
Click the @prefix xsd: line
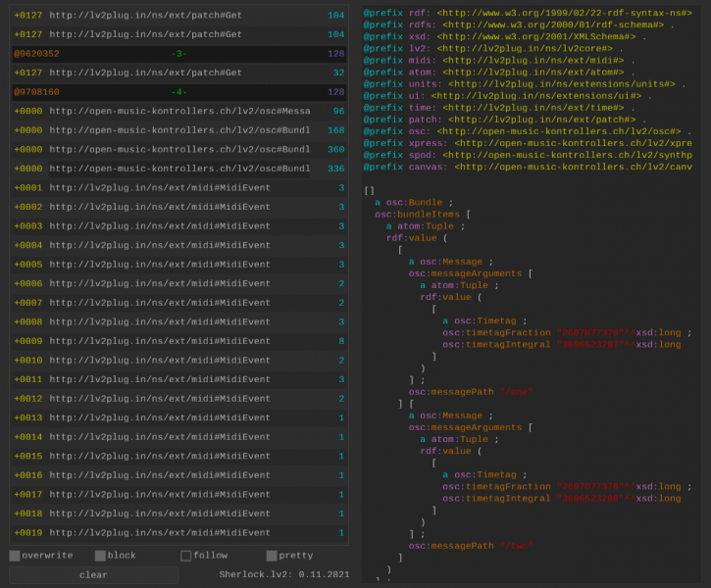coord(505,36)
